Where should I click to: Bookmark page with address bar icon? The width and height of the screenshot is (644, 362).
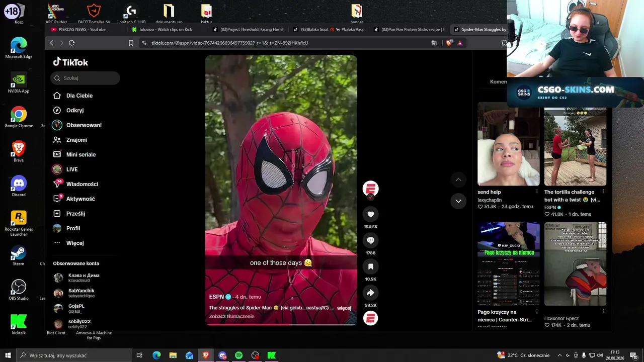click(x=131, y=43)
